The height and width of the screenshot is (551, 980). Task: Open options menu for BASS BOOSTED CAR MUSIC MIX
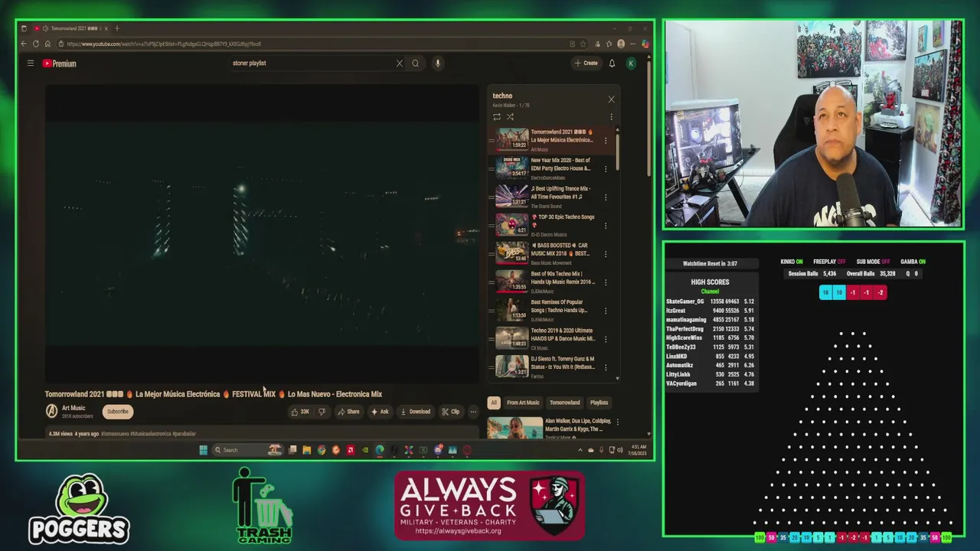606,253
